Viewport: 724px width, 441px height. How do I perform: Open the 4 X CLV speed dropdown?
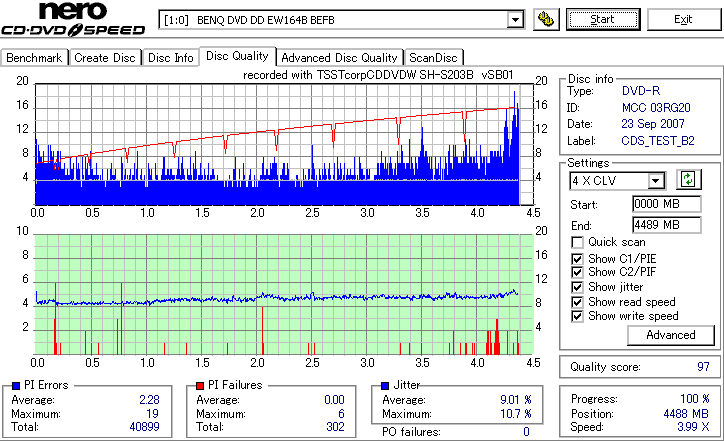click(655, 181)
